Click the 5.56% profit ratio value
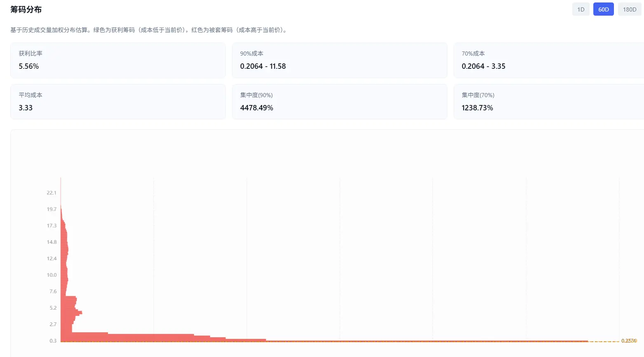The width and height of the screenshot is (644, 357). [x=29, y=66]
